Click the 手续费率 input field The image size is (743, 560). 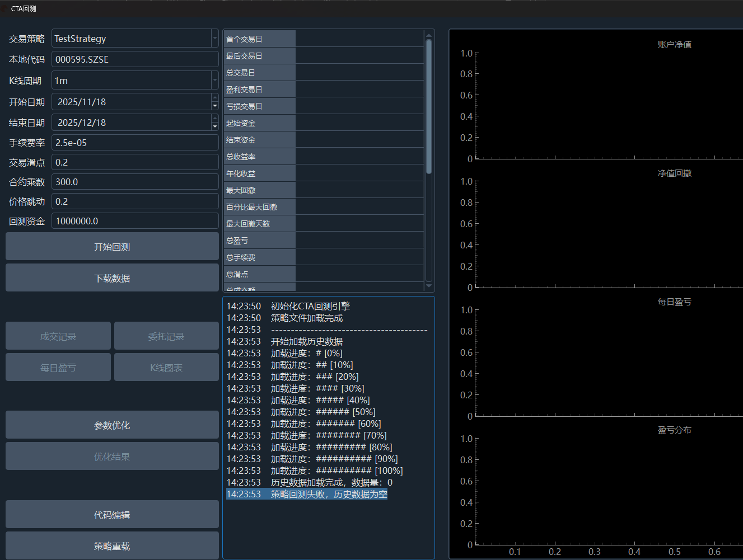click(x=134, y=143)
